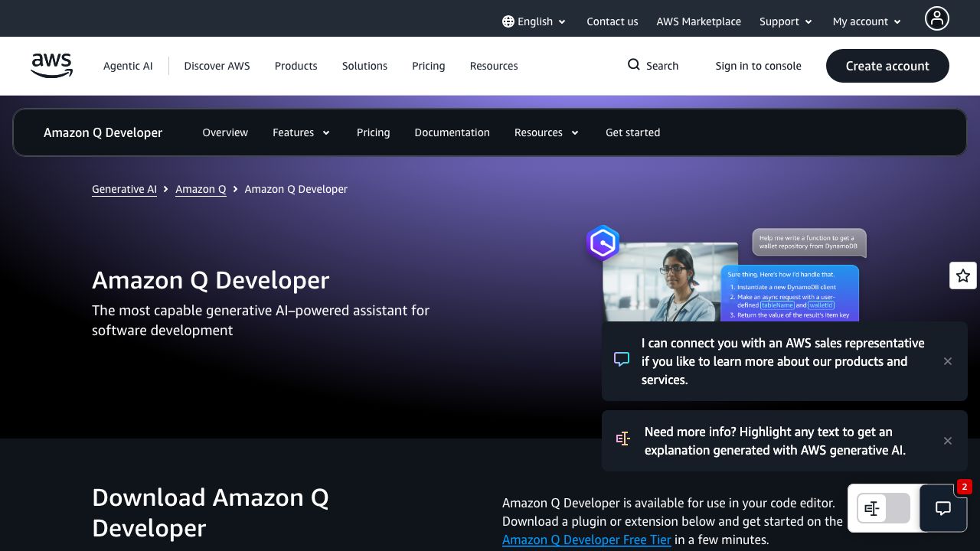Open the Amazon Q Developer Free Tier link
Image resolution: width=980 pixels, height=551 pixels.
click(x=586, y=540)
